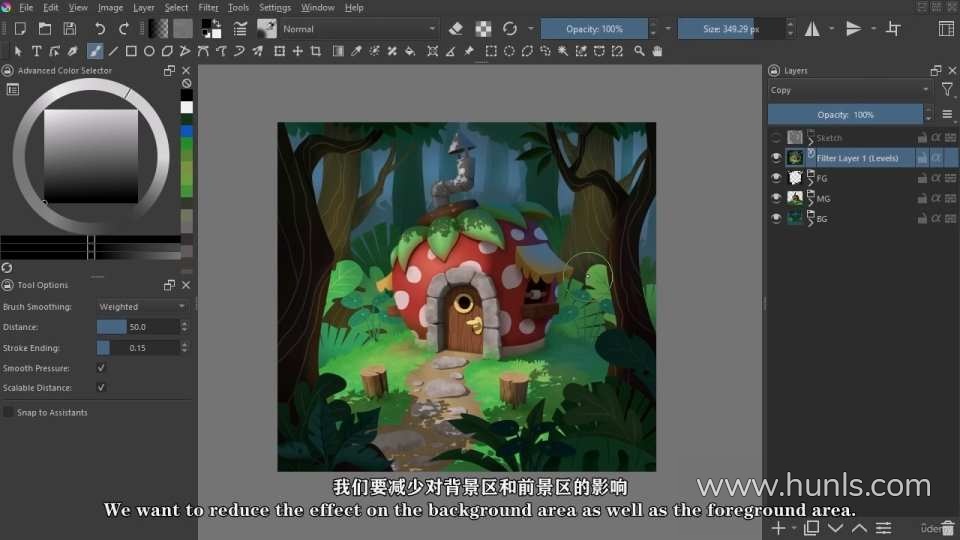Open the Filter menu
This screenshot has height=540, width=960.
[x=208, y=7]
